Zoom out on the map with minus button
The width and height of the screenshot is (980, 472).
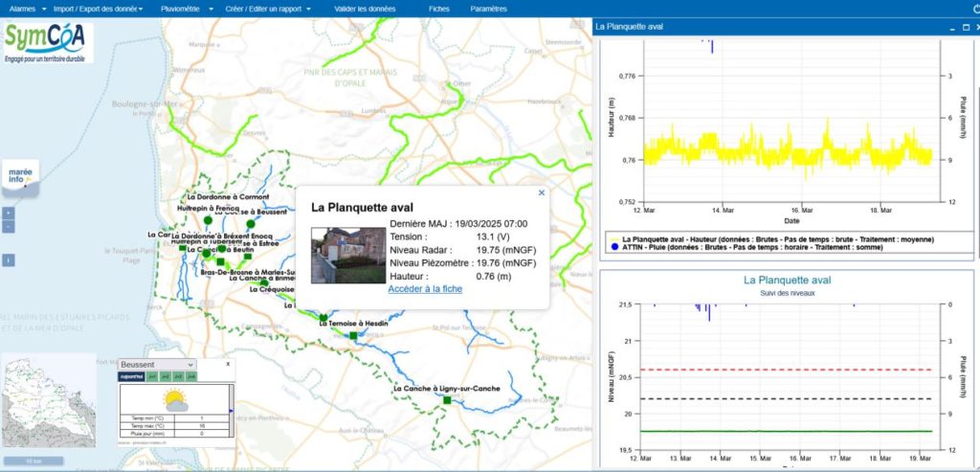8,227
